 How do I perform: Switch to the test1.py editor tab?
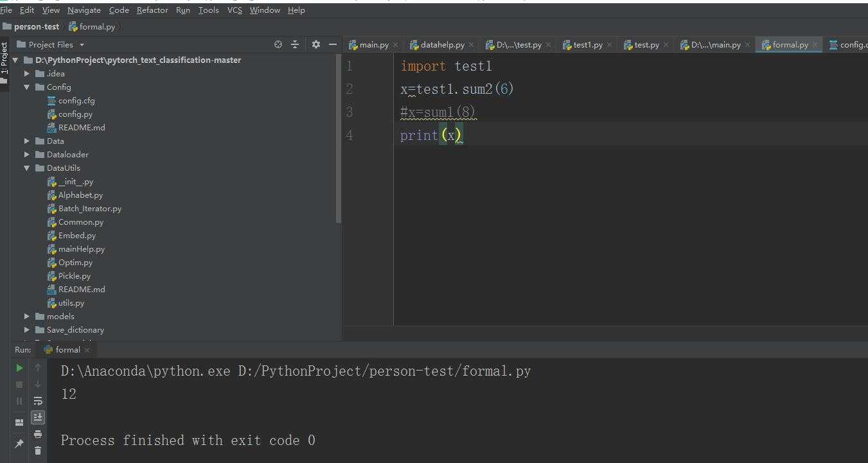587,45
